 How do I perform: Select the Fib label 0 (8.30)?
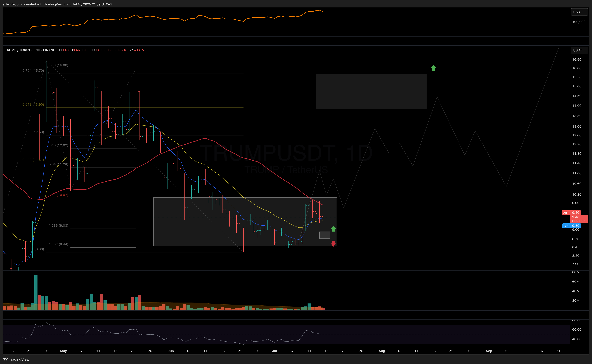click(38, 249)
